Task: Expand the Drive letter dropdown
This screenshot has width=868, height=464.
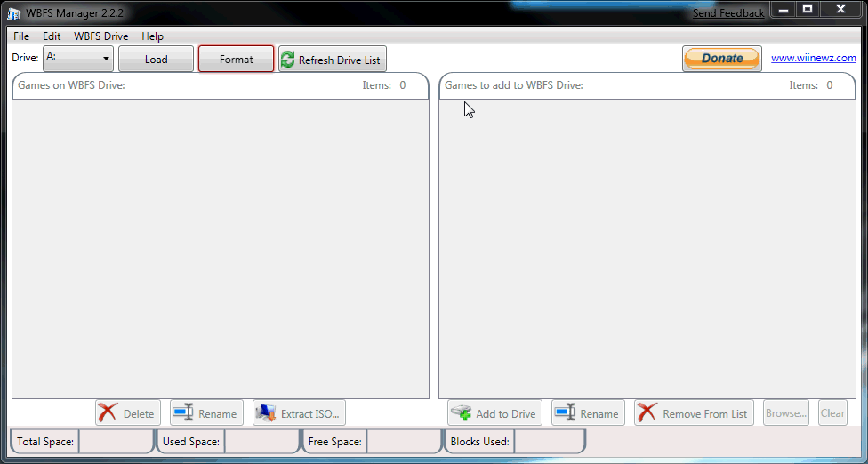Action: click(x=78, y=59)
